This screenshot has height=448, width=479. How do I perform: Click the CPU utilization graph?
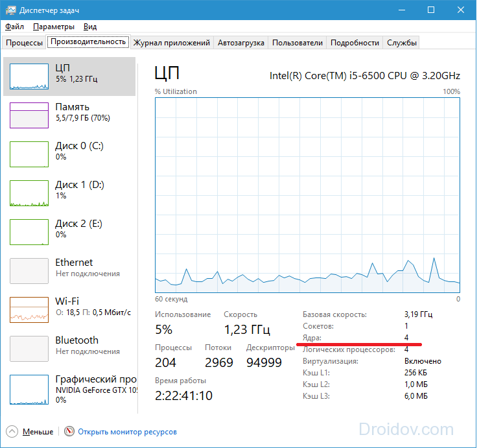pyautogui.click(x=307, y=195)
